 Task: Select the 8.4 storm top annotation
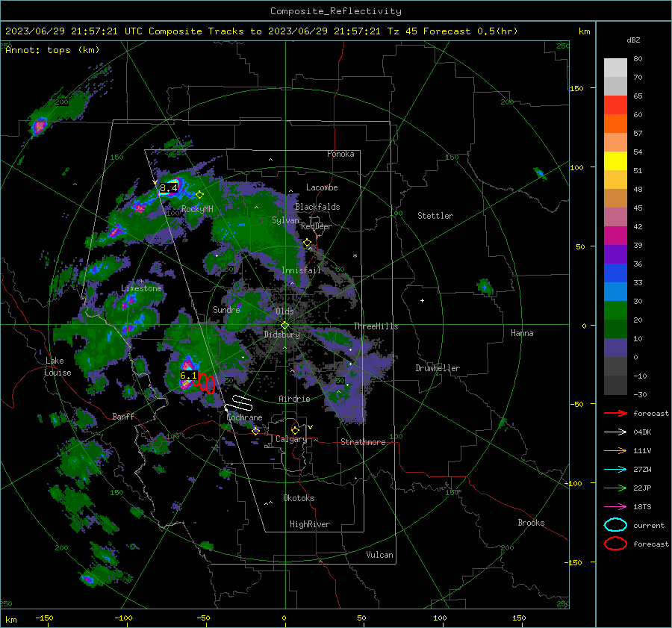pyautogui.click(x=169, y=187)
